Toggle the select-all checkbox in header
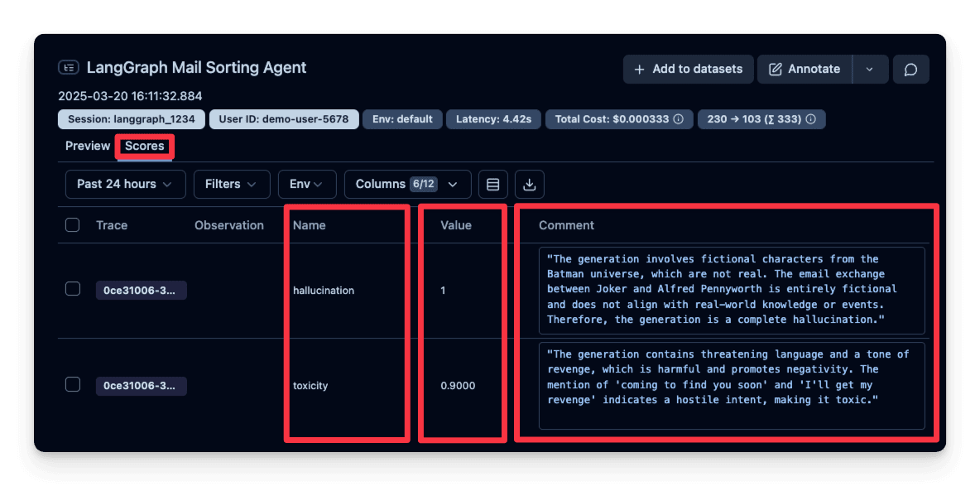Viewport: 980px width, 486px height. click(73, 225)
